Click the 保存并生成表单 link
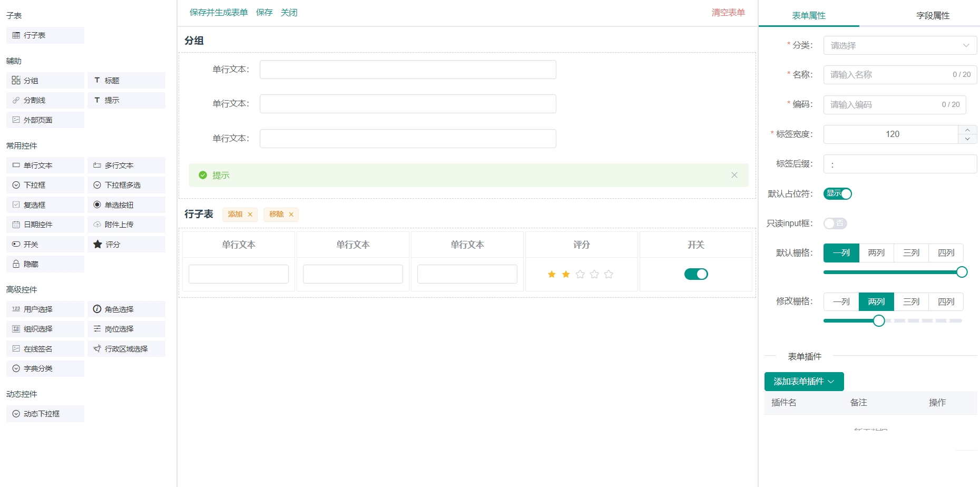Viewport: 980px width, 487px height. point(219,12)
